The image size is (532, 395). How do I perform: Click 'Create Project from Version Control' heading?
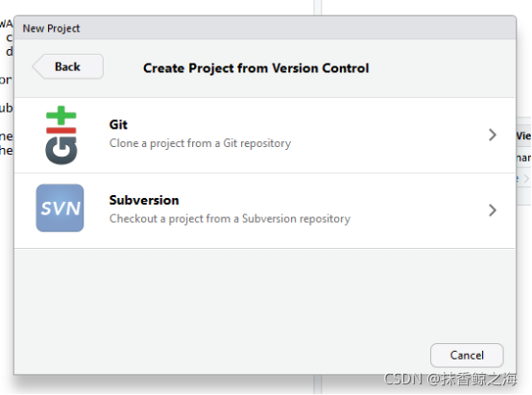tap(255, 68)
